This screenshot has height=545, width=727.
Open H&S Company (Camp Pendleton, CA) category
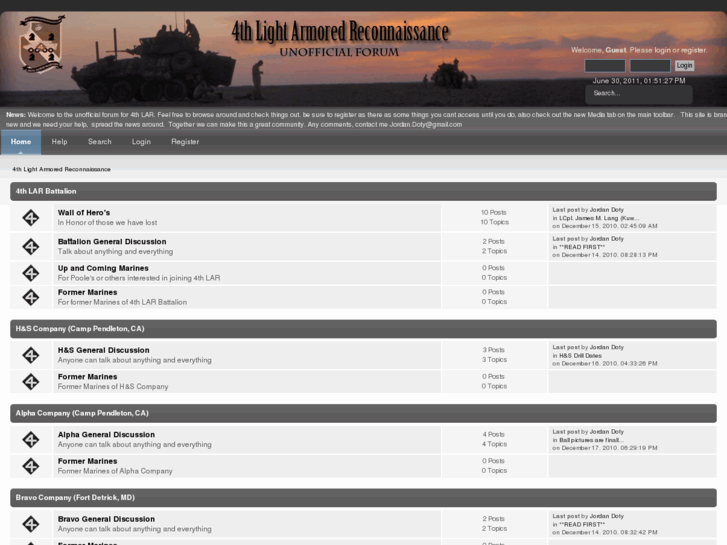click(x=80, y=328)
